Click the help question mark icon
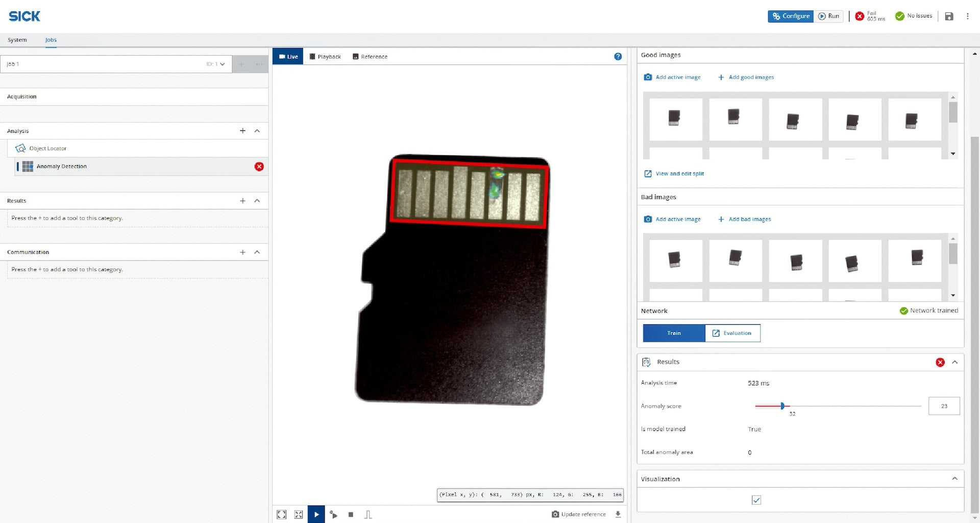Screen dimensions: 980x523 pyautogui.click(x=618, y=57)
